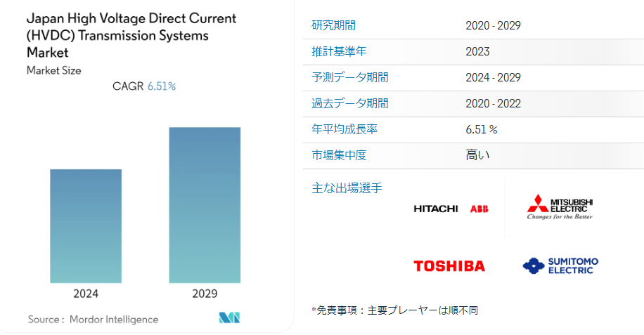644x335 pixels.
Task: Click the Mordor Intelligence logo icon
Action: coord(230,317)
